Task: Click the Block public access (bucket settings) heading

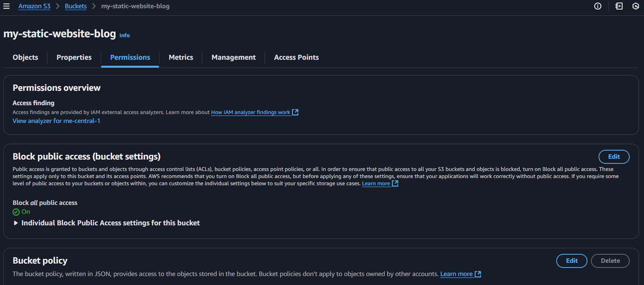Action: [87, 156]
